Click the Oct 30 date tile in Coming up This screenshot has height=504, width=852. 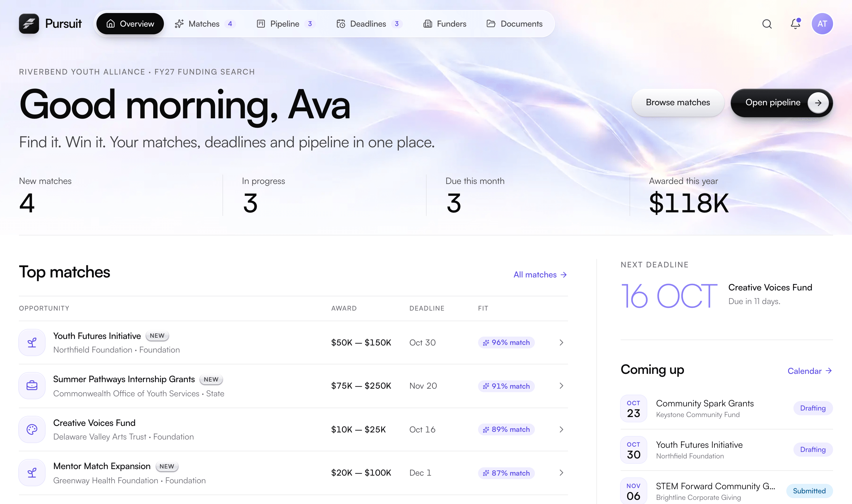pos(634,450)
